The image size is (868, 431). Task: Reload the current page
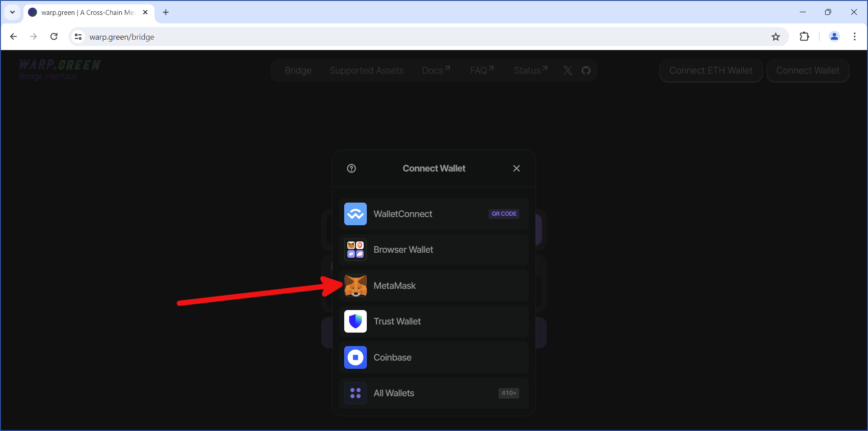[x=54, y=37]
